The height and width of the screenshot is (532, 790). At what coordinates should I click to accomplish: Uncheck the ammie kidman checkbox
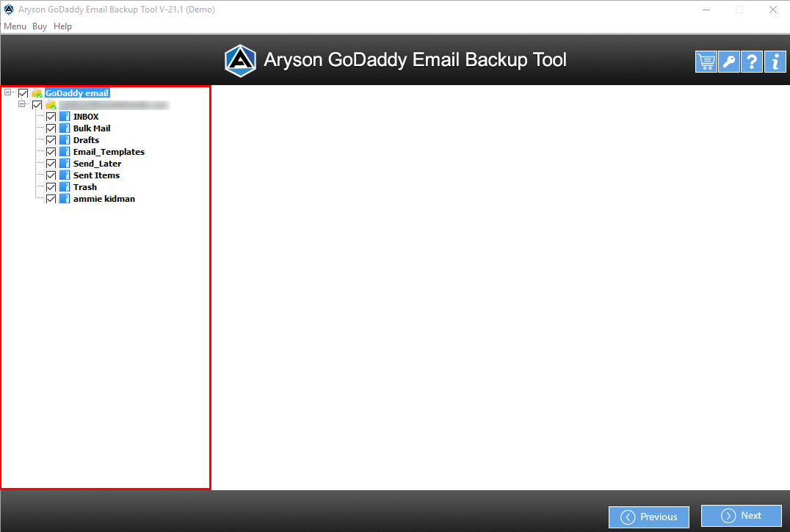tap(51, 199)
